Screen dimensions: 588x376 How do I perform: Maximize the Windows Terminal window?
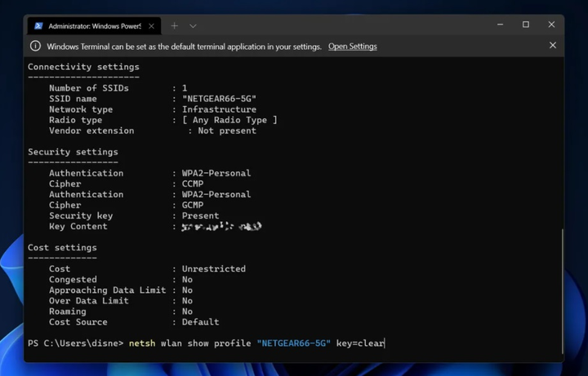pyautogui.click(x=526, y=25)
